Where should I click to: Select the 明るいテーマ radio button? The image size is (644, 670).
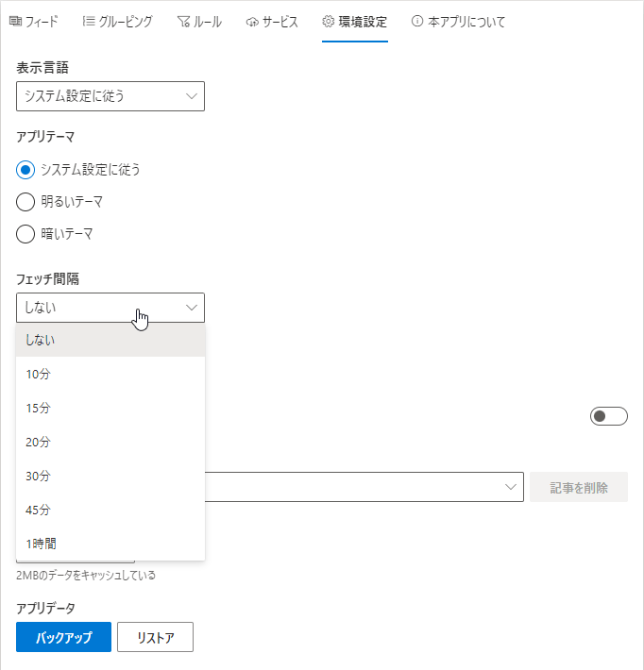25,202
